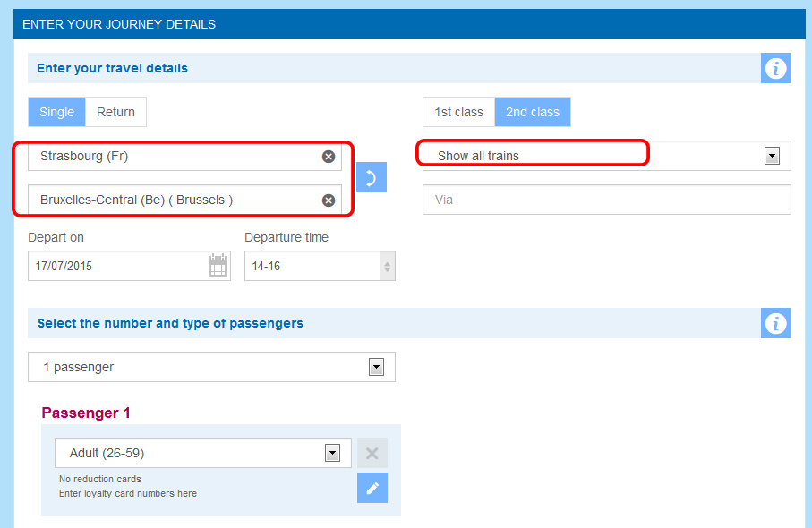Choose 1st class travel
This screenshot has width=812, height=528.
pyautogui.click(x=459, y=112)
